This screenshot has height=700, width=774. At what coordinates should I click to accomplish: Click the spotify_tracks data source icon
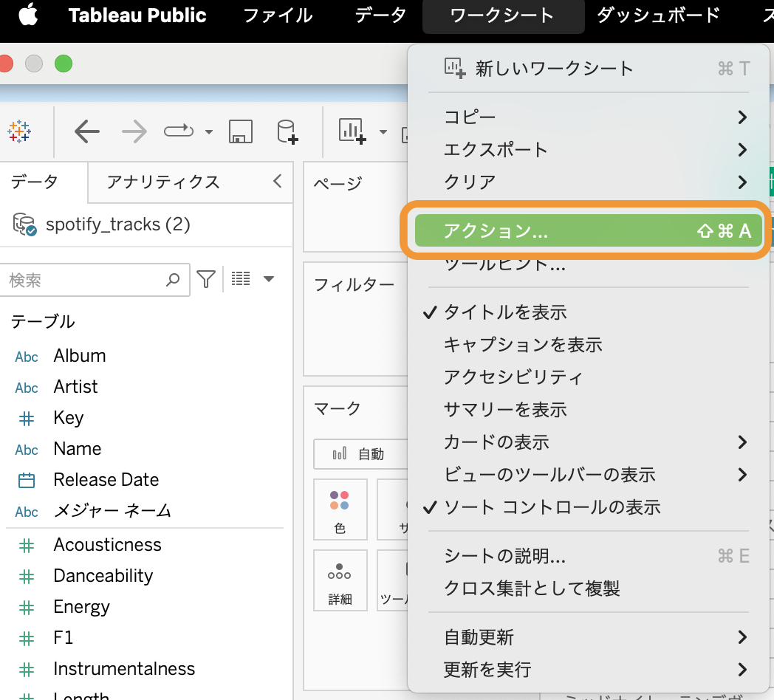coord(24,224)
